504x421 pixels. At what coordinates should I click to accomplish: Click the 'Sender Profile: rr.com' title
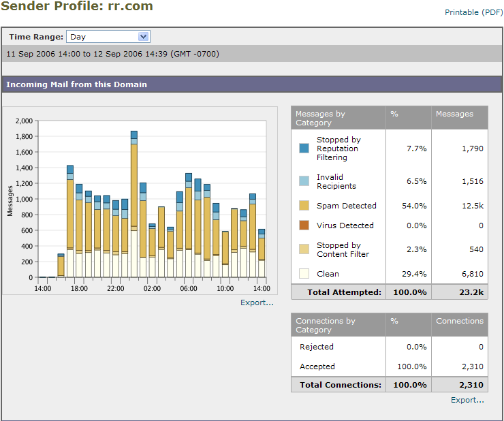(x=77, y=5)
